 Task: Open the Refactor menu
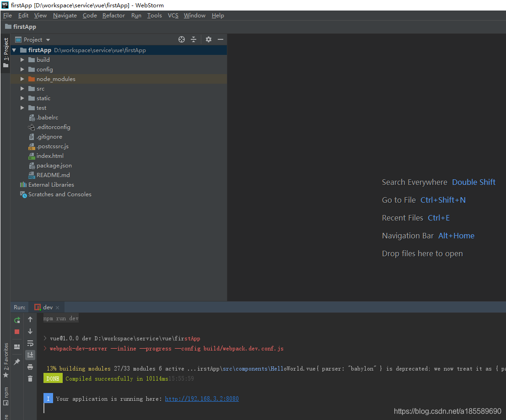click(x=113, y=16)
